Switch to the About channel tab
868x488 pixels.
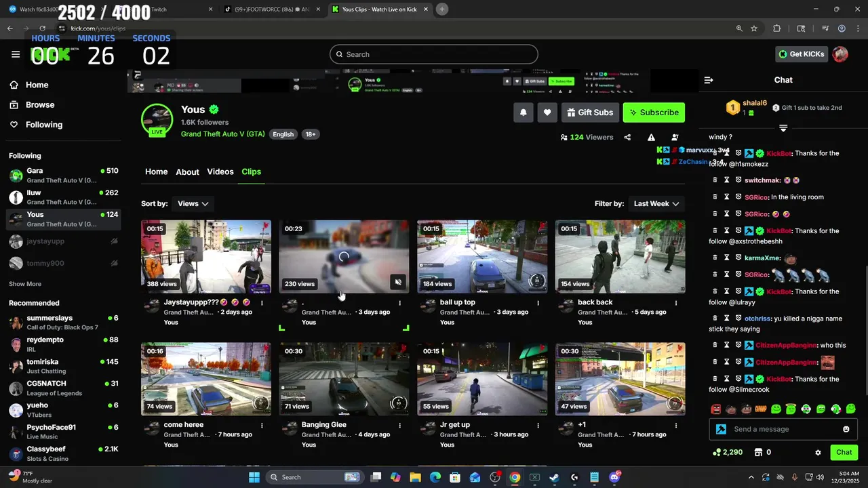coord(187,172)
